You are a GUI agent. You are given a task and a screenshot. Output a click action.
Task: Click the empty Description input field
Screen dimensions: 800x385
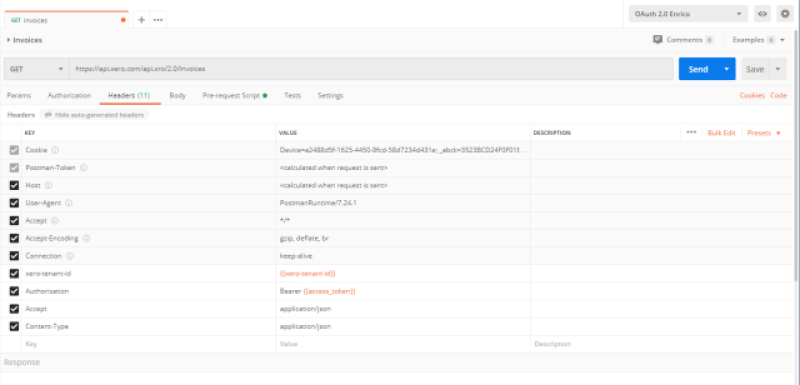point(661,344)
